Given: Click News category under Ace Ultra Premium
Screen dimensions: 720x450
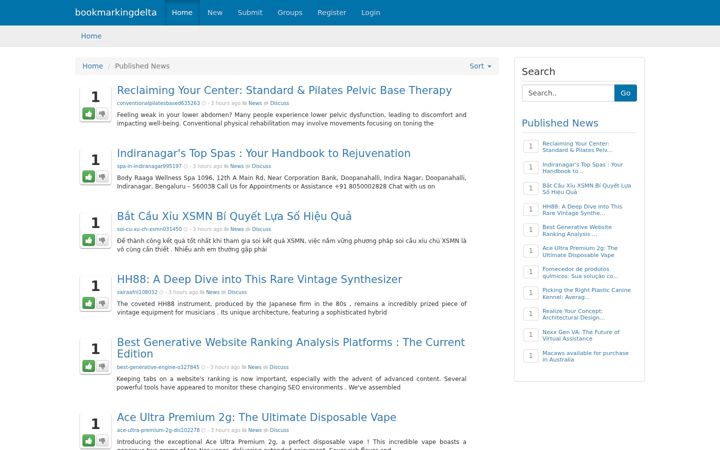Looking at the screenshot, I should [x=255, y=430].
